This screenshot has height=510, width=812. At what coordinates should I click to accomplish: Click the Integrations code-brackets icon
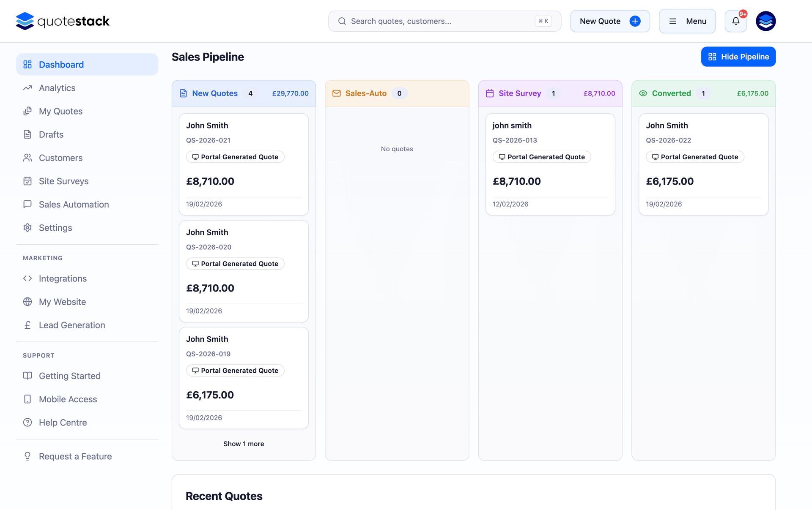coord(27,278)
